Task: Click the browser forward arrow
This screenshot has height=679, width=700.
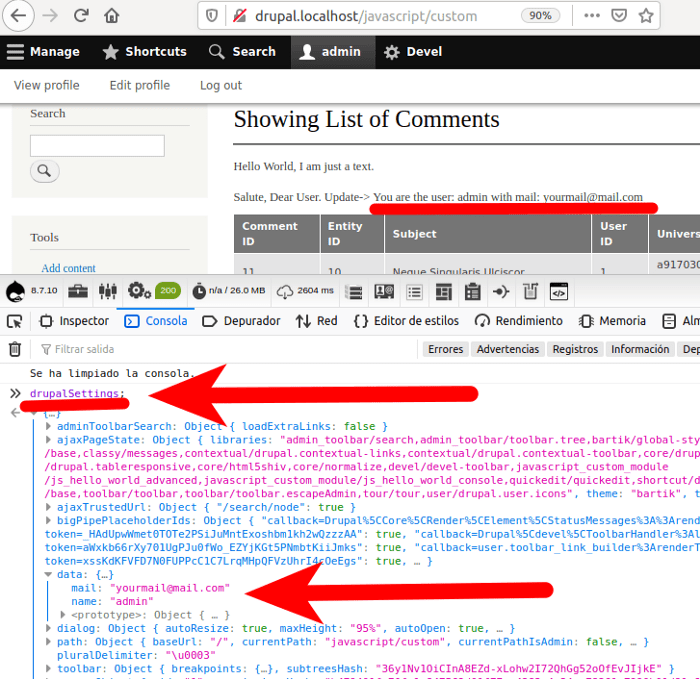Action: pyautogui.click(x=50, y=16)
